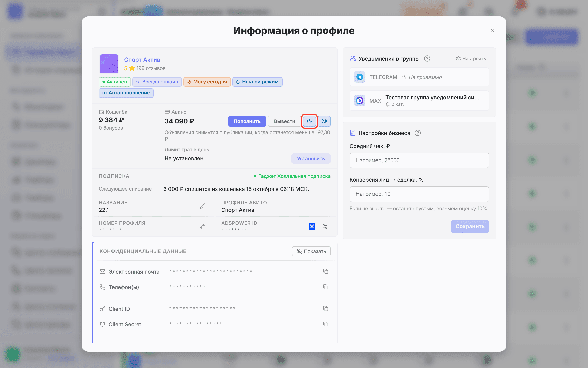
Task: Click the email envelope icon
Action: tap(102, 271)
